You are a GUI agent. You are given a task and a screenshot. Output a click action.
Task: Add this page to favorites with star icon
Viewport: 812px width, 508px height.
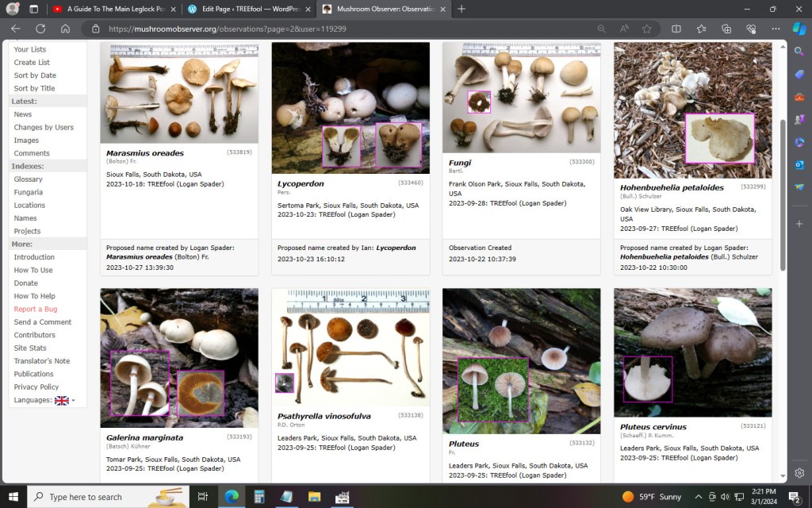646,29
